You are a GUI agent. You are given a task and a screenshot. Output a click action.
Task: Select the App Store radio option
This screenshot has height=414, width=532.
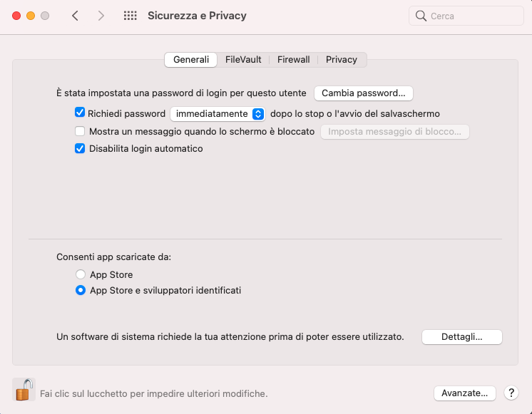[81, 274]
